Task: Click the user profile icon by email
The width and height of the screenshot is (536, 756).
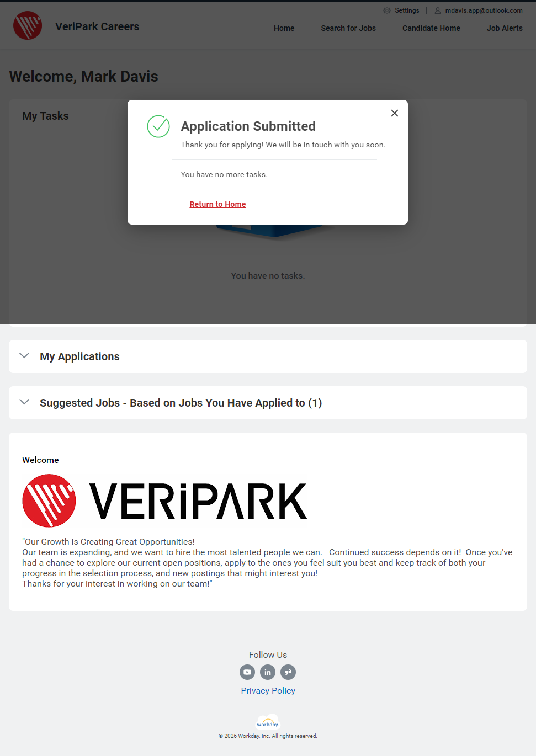Action: tap(438, 10)
